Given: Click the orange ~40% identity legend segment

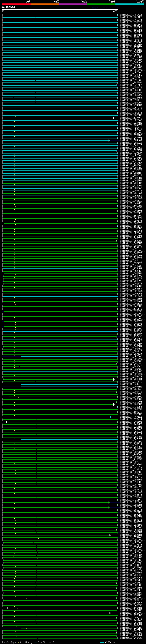Looking at the screenshot, I should click(45, 4).
